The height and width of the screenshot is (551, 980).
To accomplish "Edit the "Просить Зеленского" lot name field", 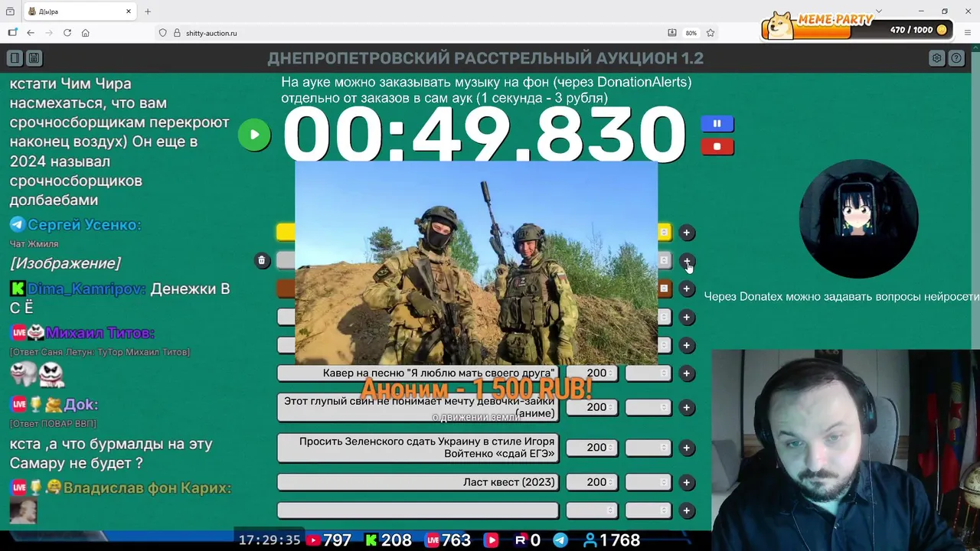I will 418,448.
